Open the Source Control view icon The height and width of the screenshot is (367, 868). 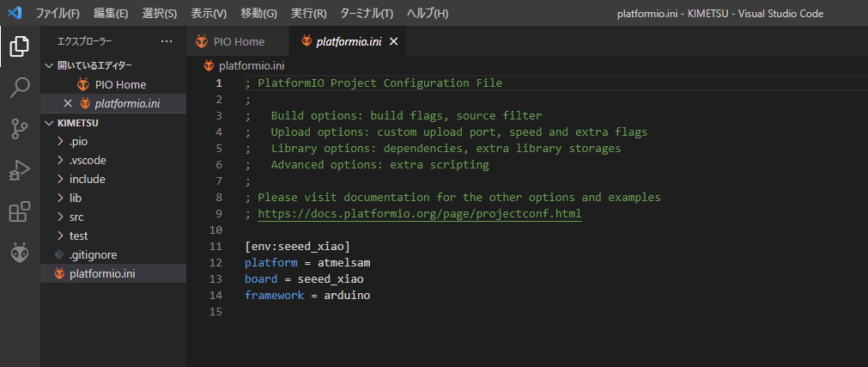click(20, 129)
